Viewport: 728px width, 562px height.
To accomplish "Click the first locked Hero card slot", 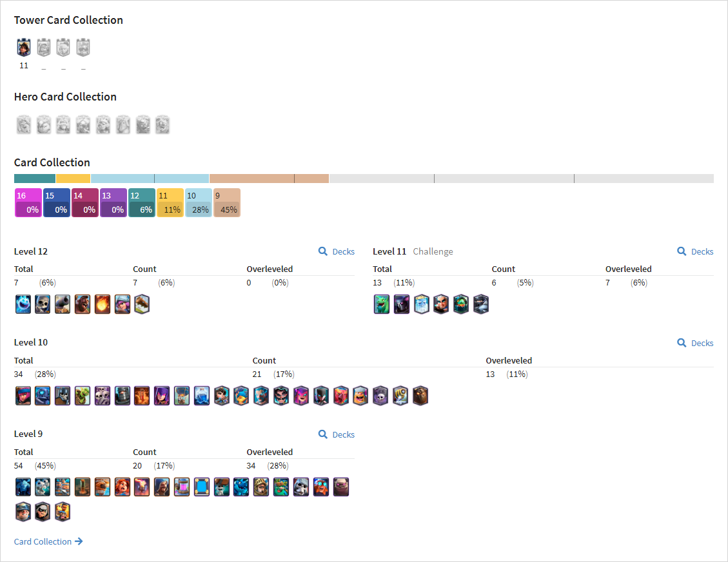I will 24,125.
